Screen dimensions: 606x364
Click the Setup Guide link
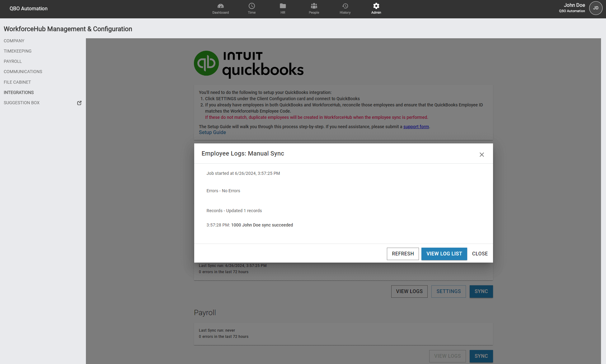click(212, 132)
